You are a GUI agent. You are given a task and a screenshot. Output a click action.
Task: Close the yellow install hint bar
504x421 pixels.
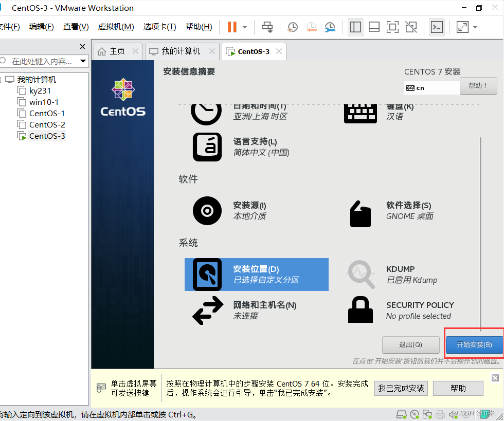pyautogui.click(x=495, y=378)
